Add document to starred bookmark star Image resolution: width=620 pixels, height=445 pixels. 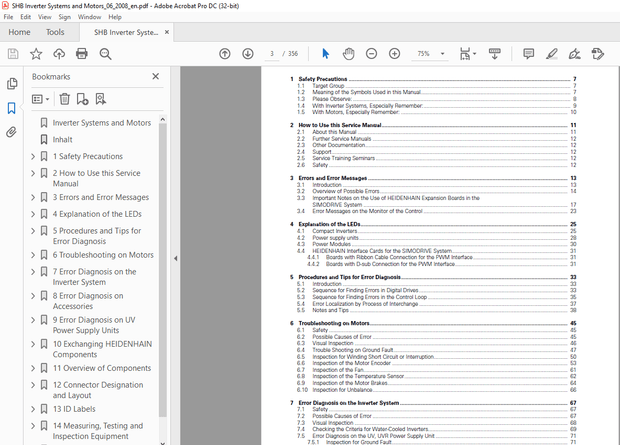(36, 54)
